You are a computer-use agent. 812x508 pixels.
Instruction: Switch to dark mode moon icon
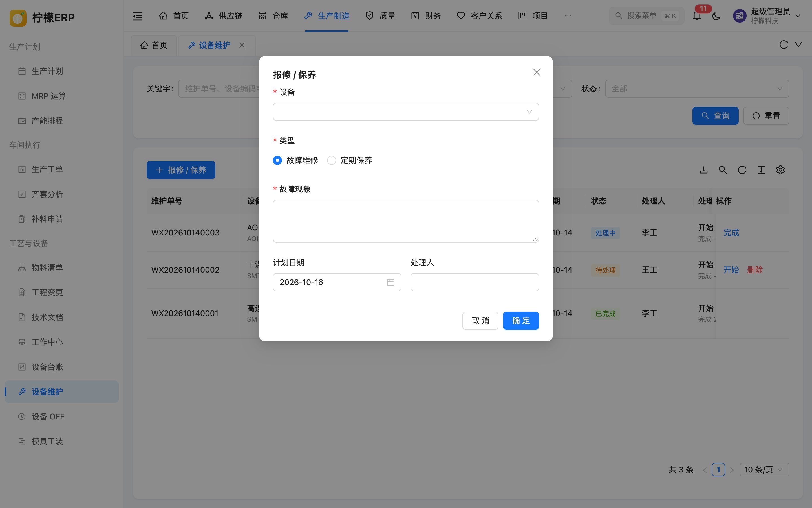pos(716,16)
